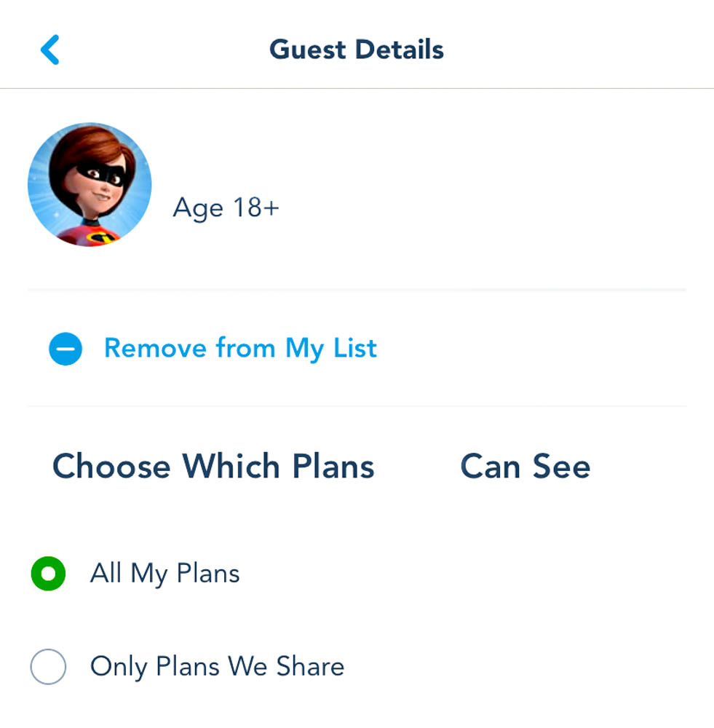Tap the blue minus circle icon
The width and height of the screenshot is (714, 728).
[x=66, y=349]
